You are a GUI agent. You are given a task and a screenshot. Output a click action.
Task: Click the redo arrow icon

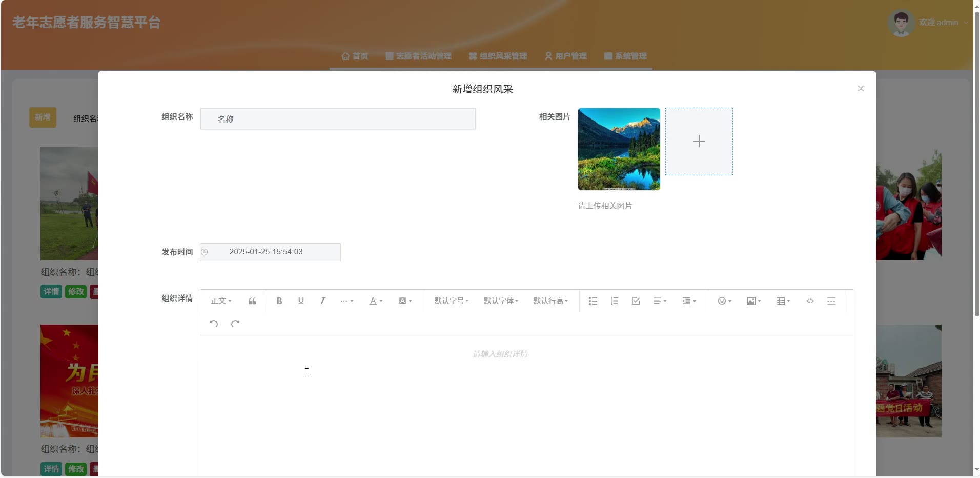[235, 324]
